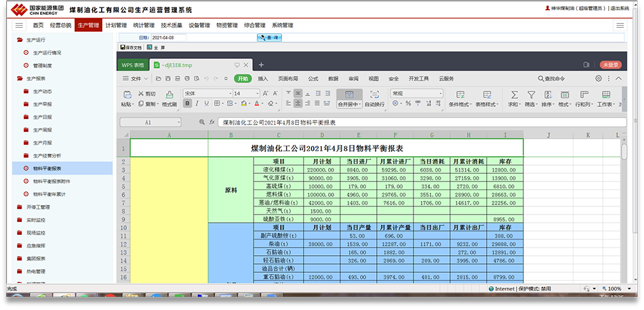Toggle Bold formatting button
644x310 pixels.
click(x=187, y=104)
